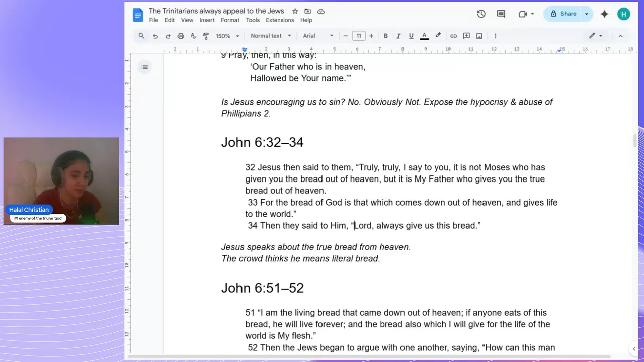Open the comments panel
Image resolution: width=644 pixels, height=362 pixels.
[x=501, y=14]
